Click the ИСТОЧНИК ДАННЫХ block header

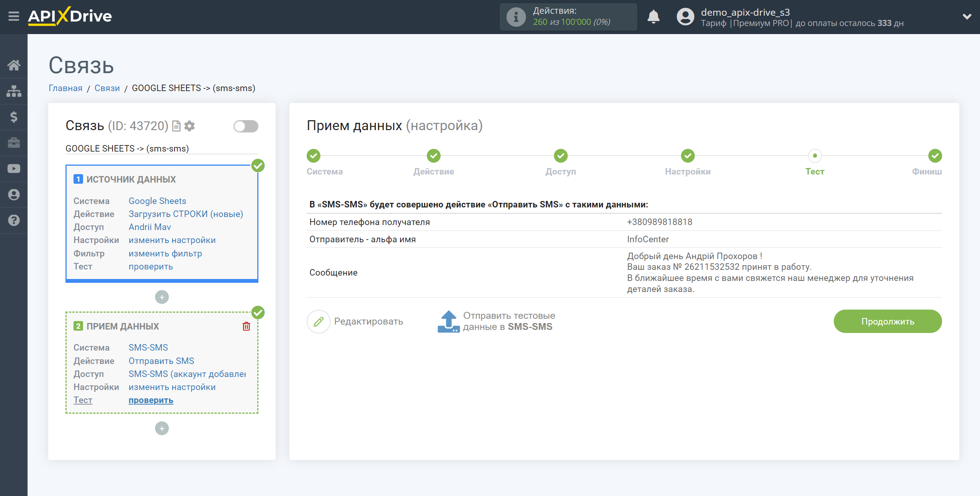[x=131, y=179]
